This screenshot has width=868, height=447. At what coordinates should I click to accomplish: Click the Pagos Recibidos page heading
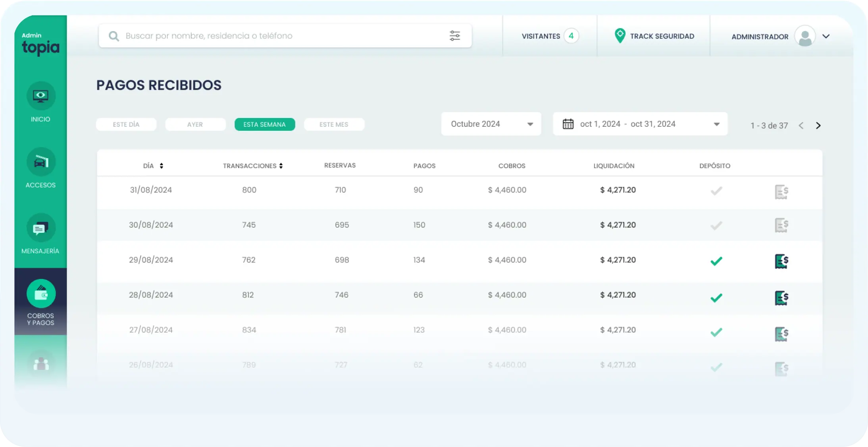[x=159, y=85]
